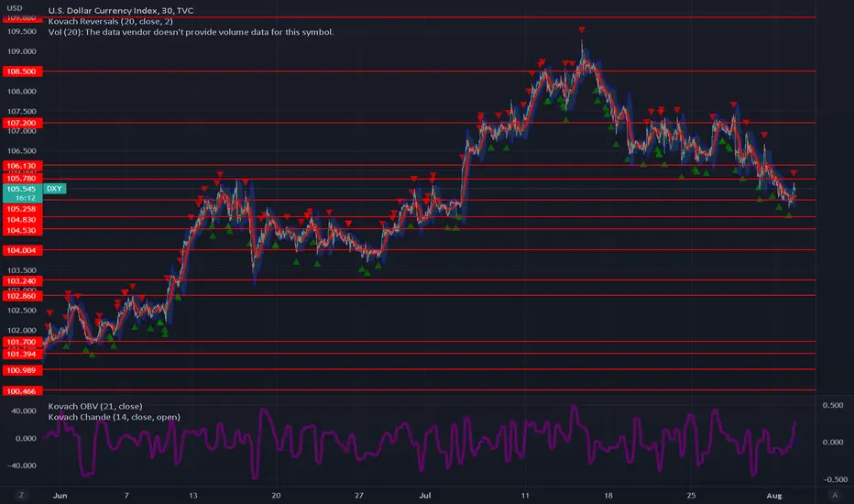Click the Kovach Reversals indicator legend
The width and height of the screenshot is (854, 504).
pyautogui.click(x=111, y=21)
